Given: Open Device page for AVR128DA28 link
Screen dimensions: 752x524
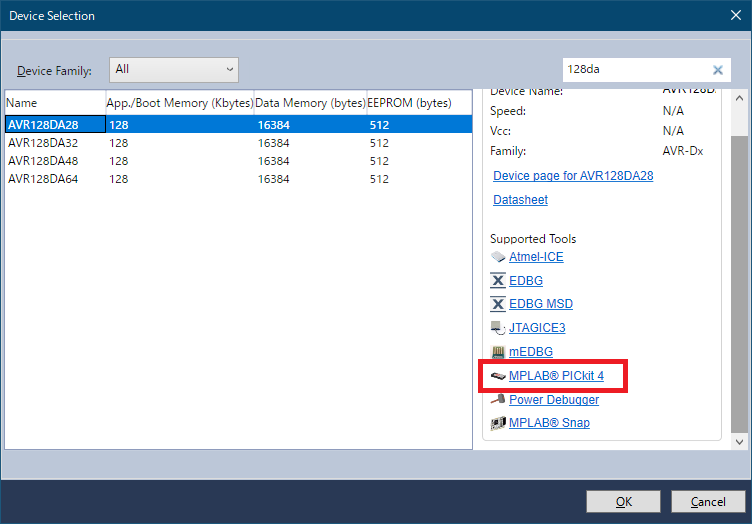Looking at the screenshot, I should pos(572,176).
